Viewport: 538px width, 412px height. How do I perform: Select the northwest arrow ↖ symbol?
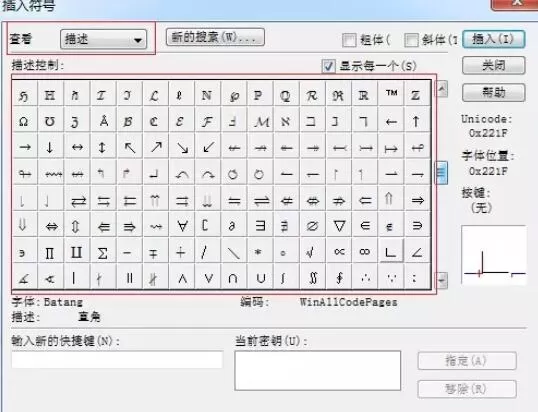click(129, 147)
